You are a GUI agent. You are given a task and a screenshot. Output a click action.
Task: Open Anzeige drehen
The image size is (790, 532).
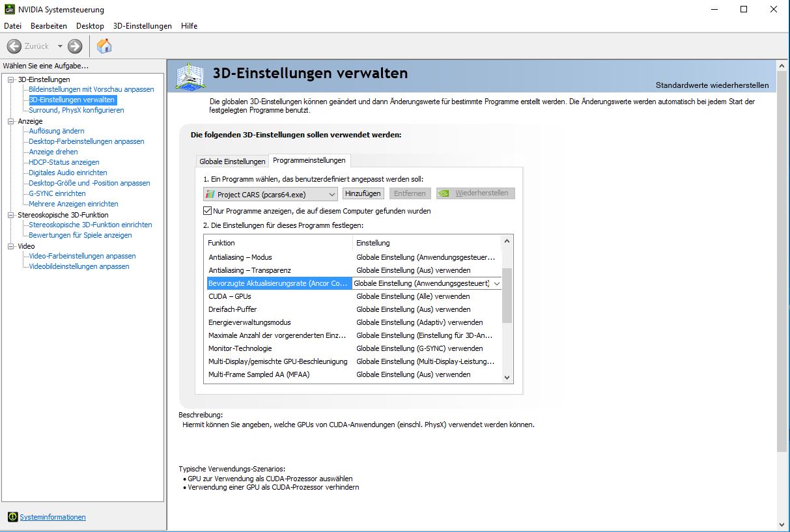tap(53, 152)
